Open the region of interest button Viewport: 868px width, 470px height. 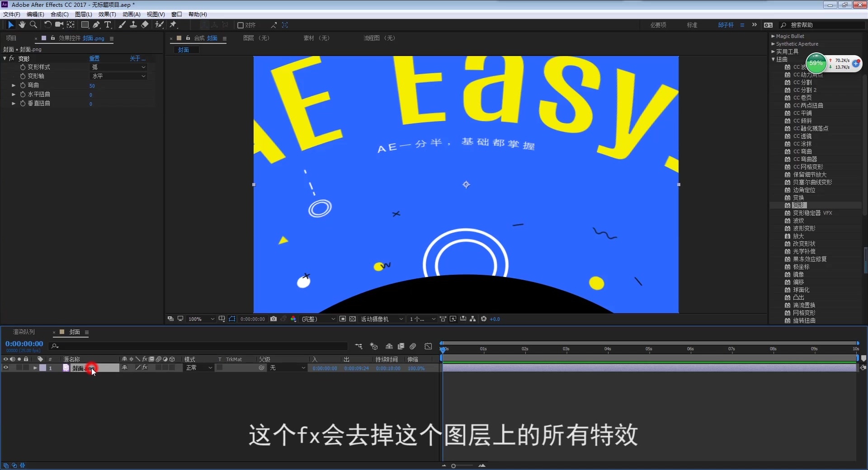pos(343,319)
